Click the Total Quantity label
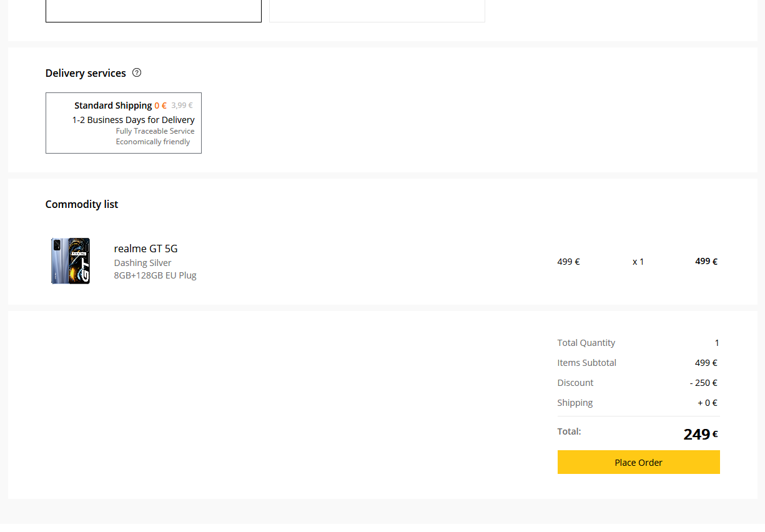Screen dimensions: 765x532 (x=586, y=343)
